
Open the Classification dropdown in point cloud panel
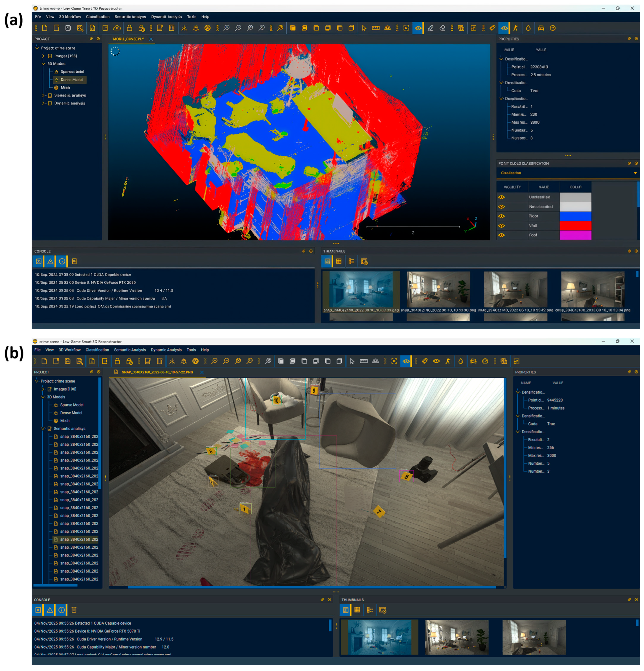point(635,173)
